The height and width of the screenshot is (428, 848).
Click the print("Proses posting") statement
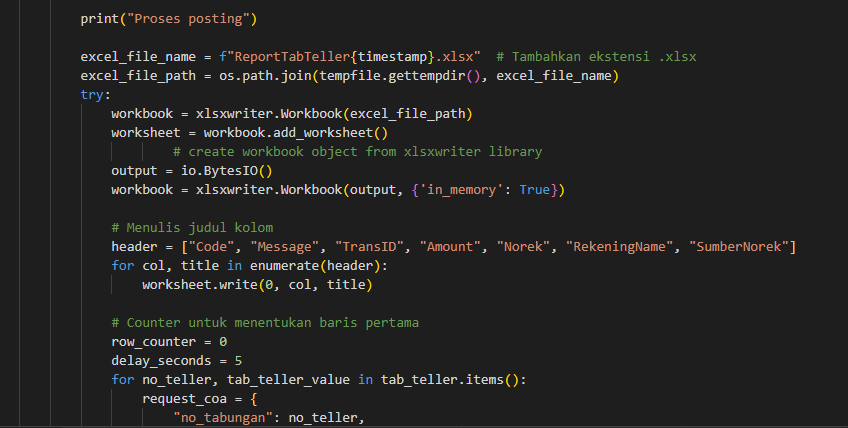(x=169, y=19)
